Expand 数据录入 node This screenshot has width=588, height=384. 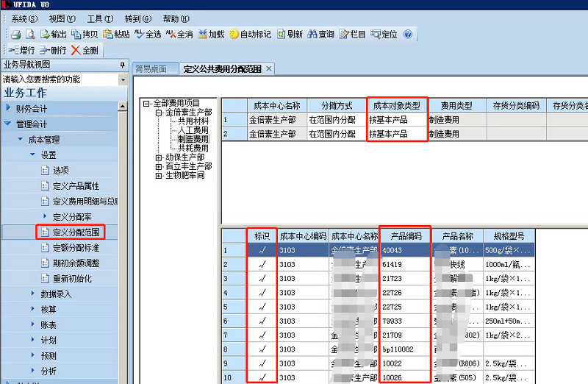pyautogui.click(x=33, y=294)
